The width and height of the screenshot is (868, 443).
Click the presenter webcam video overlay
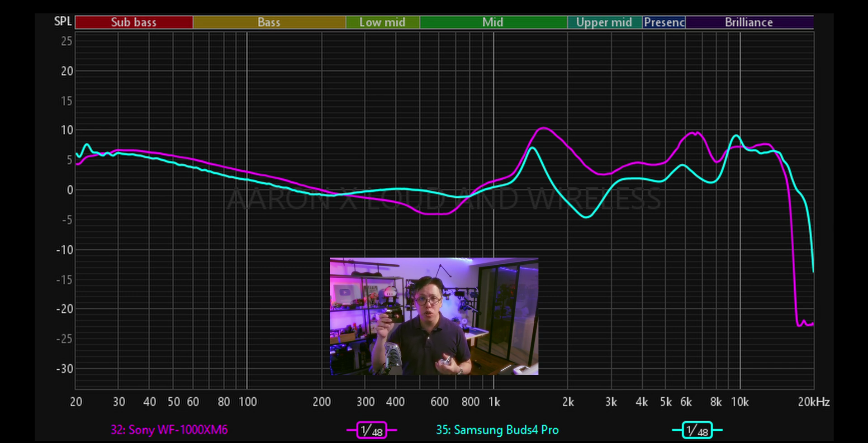[x=434, y=316]
